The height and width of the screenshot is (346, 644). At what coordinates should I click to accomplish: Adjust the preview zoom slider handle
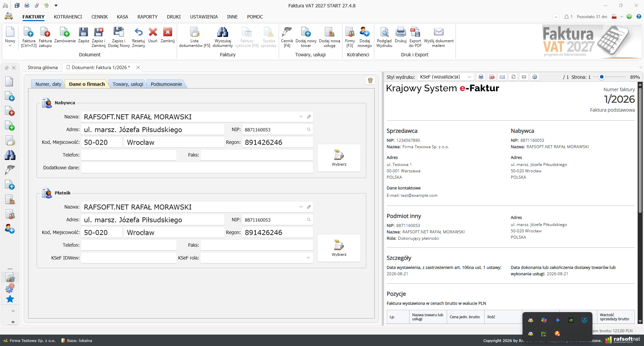coord(602,77)
